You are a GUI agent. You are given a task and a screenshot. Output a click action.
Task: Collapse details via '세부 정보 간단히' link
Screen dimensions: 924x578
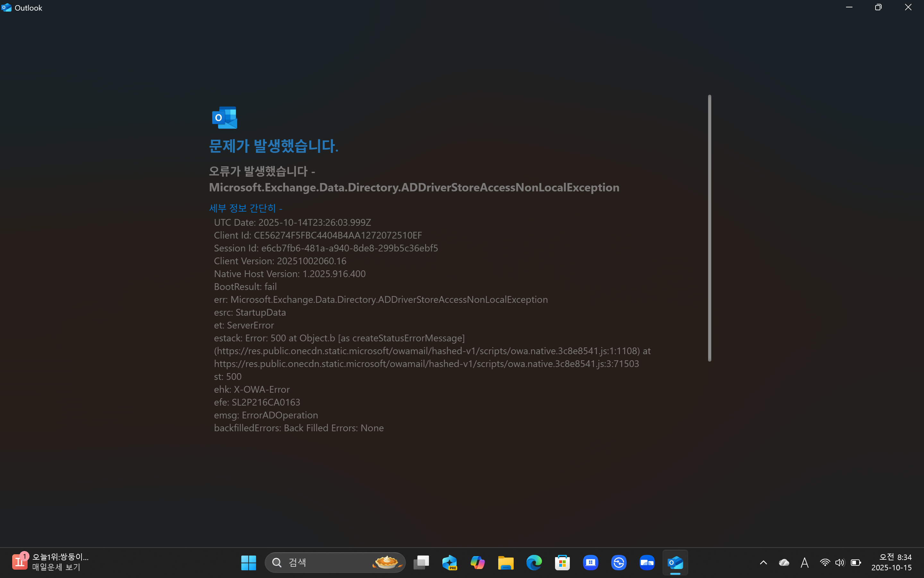point(245,208)
